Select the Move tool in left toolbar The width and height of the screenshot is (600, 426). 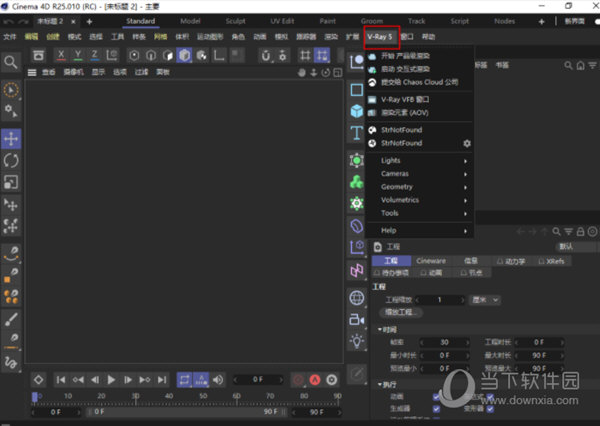(11, 139)
